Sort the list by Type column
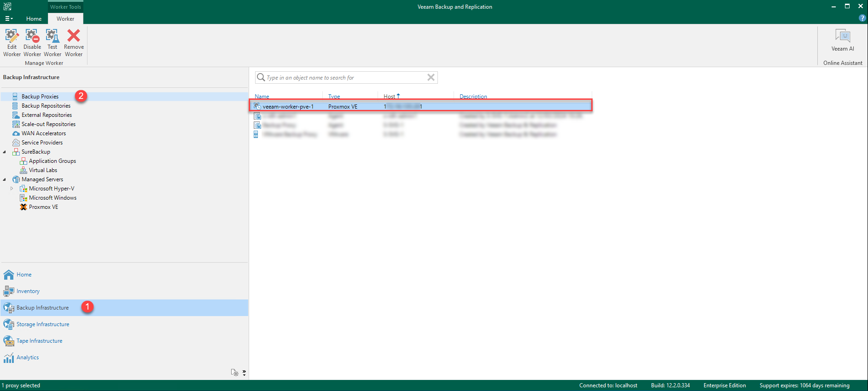The width and height of the screenshot is (868, 391). (x=334, y=97)
